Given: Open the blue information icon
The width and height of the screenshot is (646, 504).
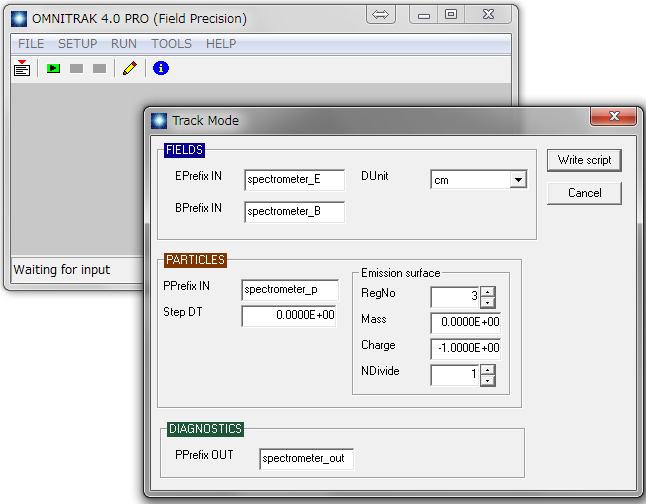Looking at the screenshot, I should (161, 68).
